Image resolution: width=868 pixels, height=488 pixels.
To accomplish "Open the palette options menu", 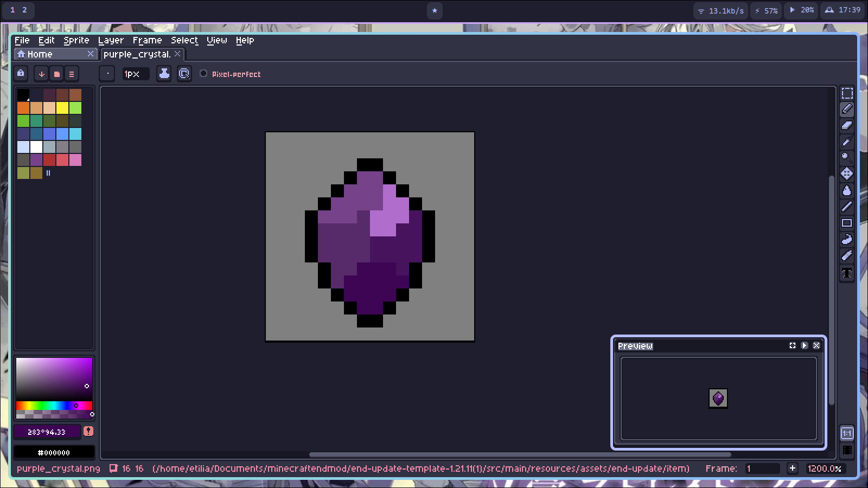I will click(x=72, y=74).
